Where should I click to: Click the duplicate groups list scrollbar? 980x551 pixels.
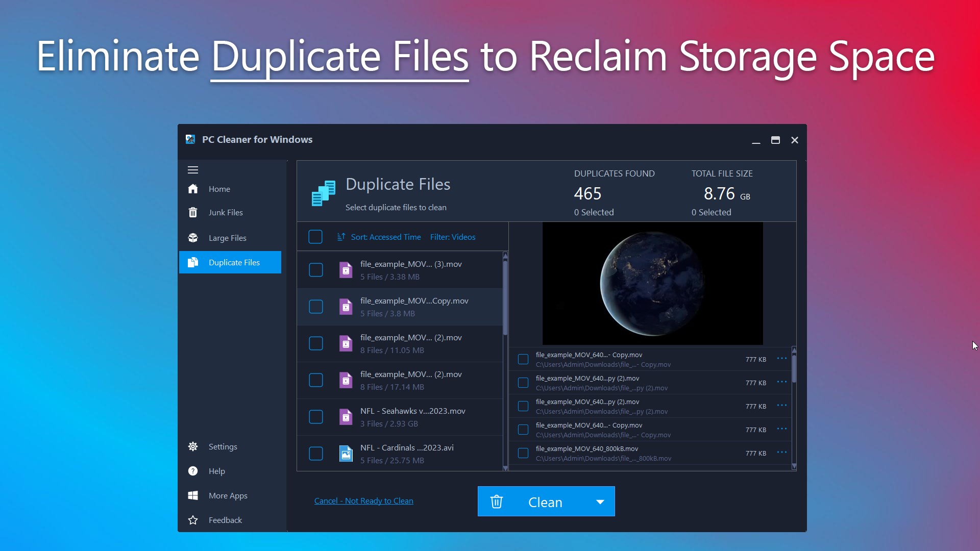[x=505, y=298]
